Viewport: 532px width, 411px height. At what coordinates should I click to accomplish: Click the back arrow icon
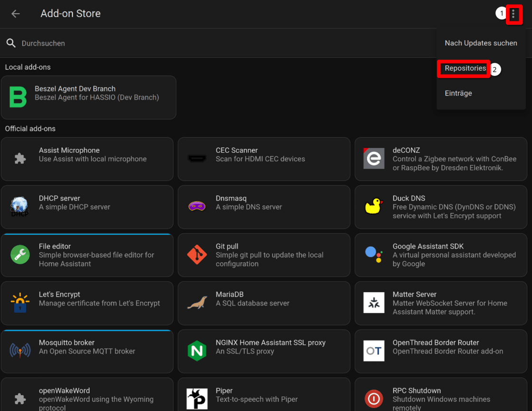pos(15,13)
